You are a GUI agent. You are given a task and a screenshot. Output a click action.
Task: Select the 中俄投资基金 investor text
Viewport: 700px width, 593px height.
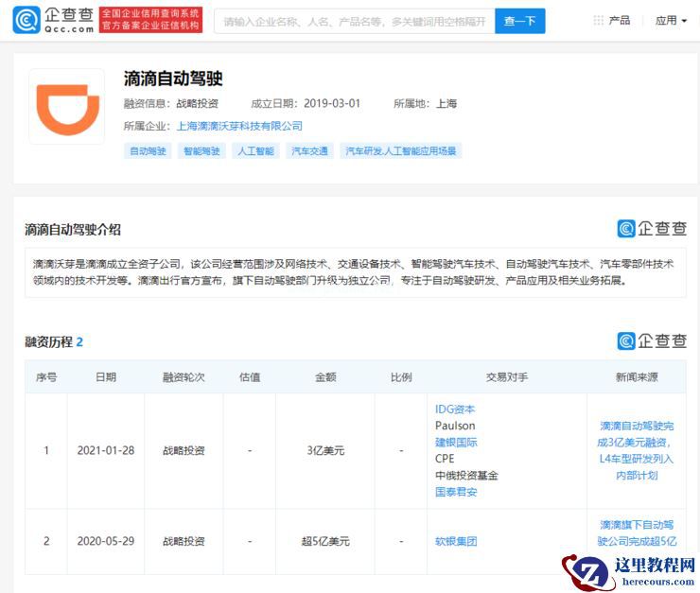tap(466, 475)
